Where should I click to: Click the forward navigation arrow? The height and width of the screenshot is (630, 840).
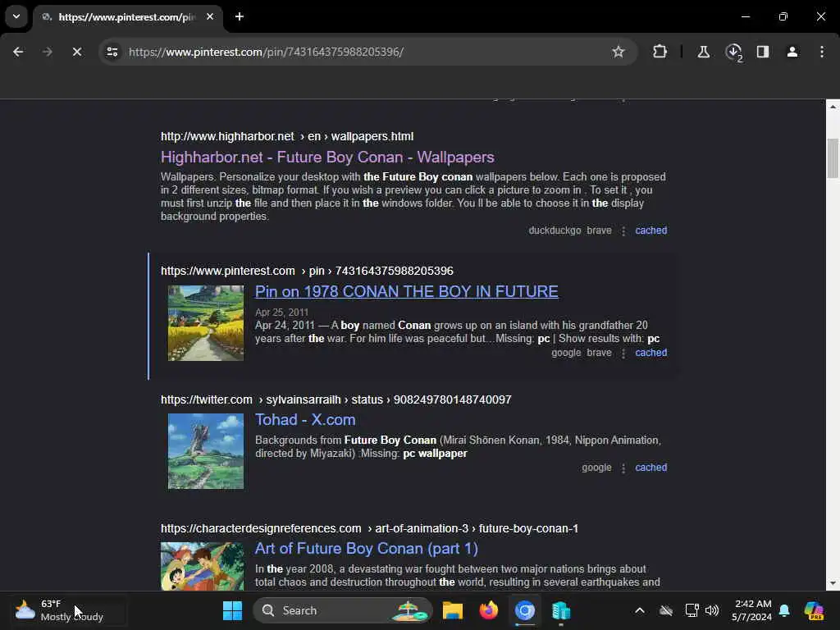[x=47, y=52]
